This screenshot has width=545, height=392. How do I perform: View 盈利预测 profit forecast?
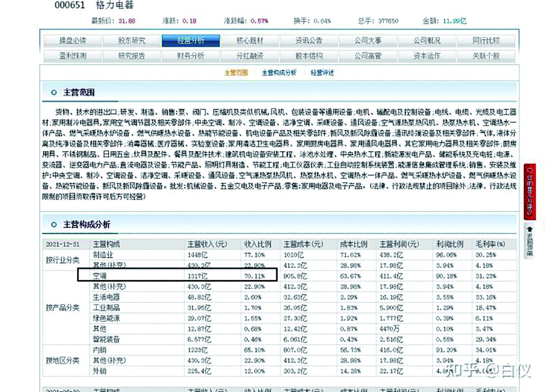72,56
